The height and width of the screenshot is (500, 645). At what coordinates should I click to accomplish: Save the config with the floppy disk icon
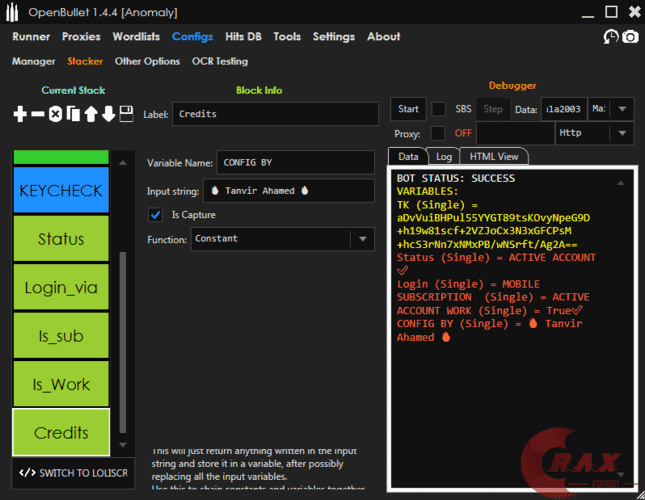[x=126, y=114]
